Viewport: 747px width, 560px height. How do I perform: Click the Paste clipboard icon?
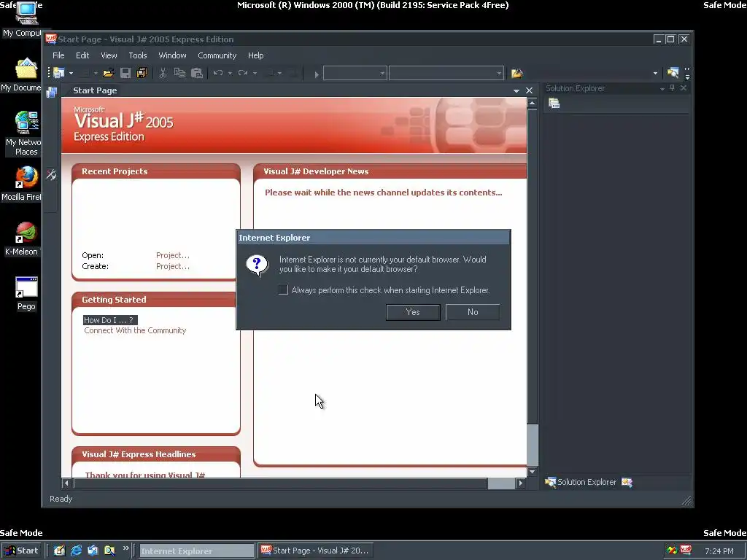point(197,73)
